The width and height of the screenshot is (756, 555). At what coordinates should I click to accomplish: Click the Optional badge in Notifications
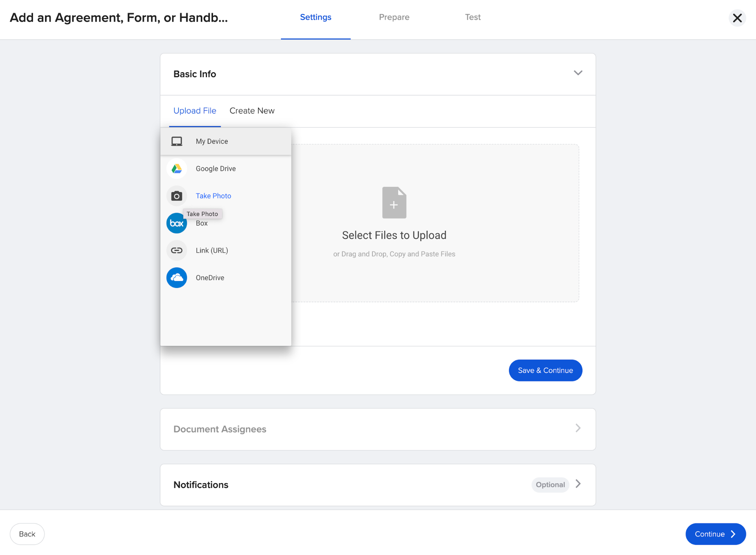[550, 485]
